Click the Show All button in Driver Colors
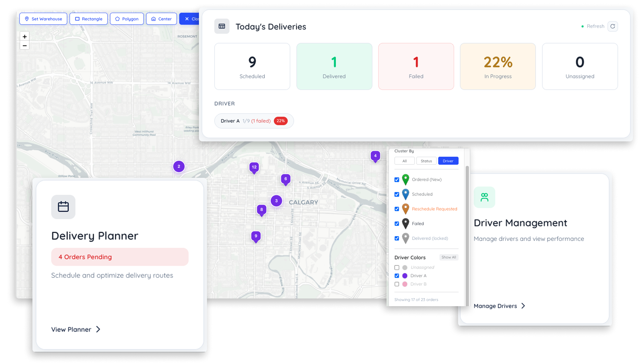 pos(449,257)
